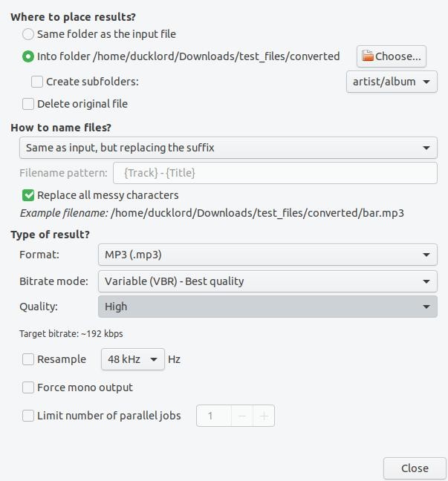Click the parallel jobs number field
Viewport: 448px width, 481px height.
coord(214,416)
